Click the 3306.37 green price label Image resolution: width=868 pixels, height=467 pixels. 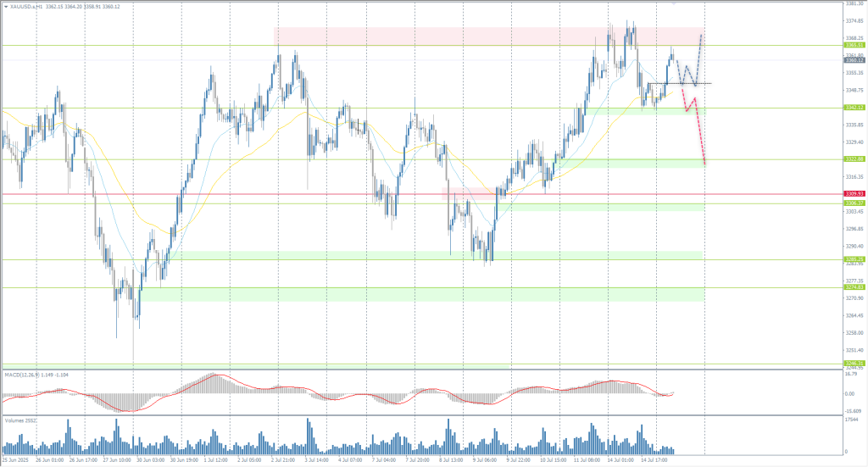(854, 203)
